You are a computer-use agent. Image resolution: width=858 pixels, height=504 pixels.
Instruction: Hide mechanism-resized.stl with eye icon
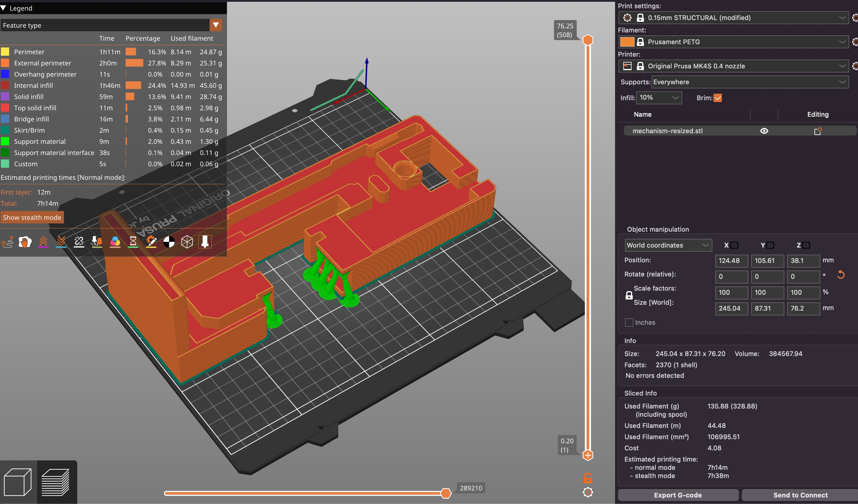pos(764,131)
